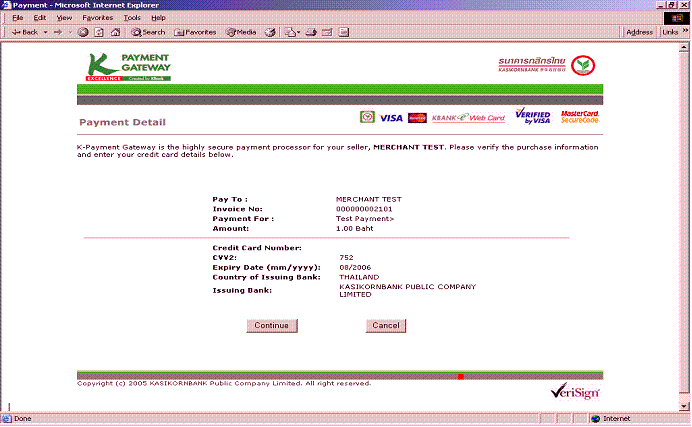Screen dimensions: 692x427
Task: Click the VeriSign seal logo
Action: point(575,391)
